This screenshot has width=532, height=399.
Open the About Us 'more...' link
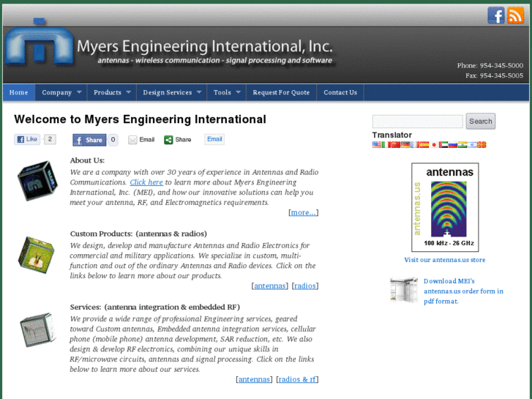[304, 212]
